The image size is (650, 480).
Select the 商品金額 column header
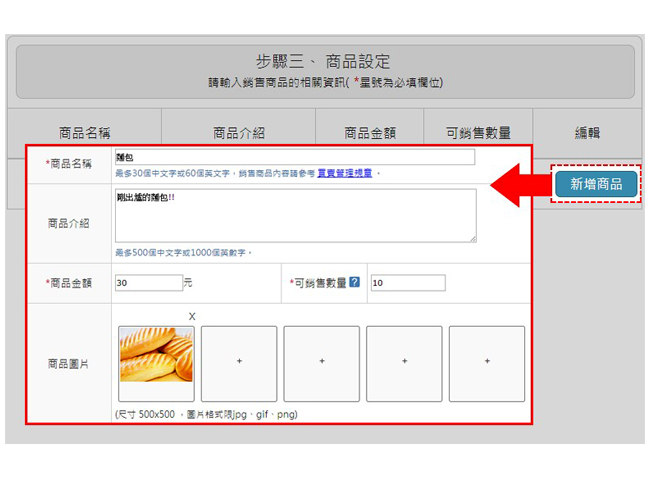click(370, 132)
